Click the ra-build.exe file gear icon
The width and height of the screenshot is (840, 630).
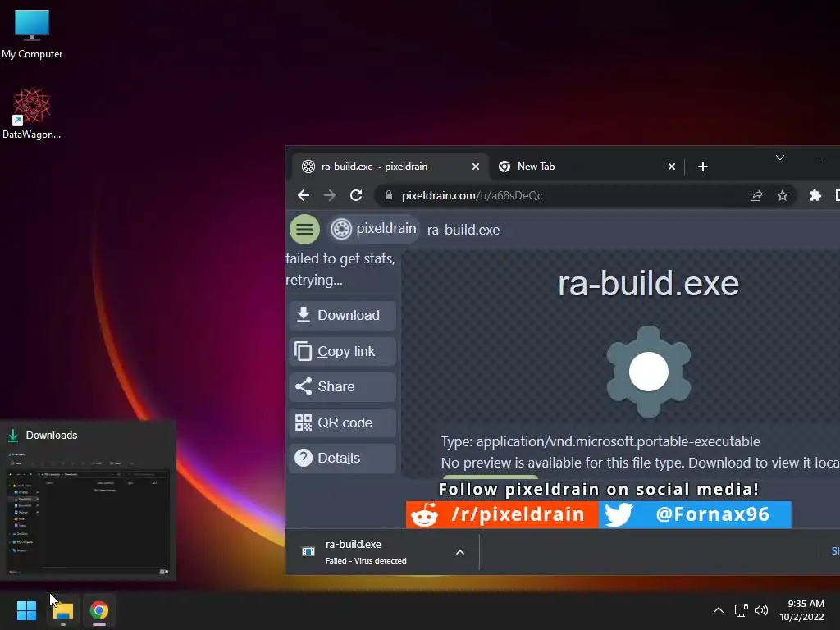[649, 372]
